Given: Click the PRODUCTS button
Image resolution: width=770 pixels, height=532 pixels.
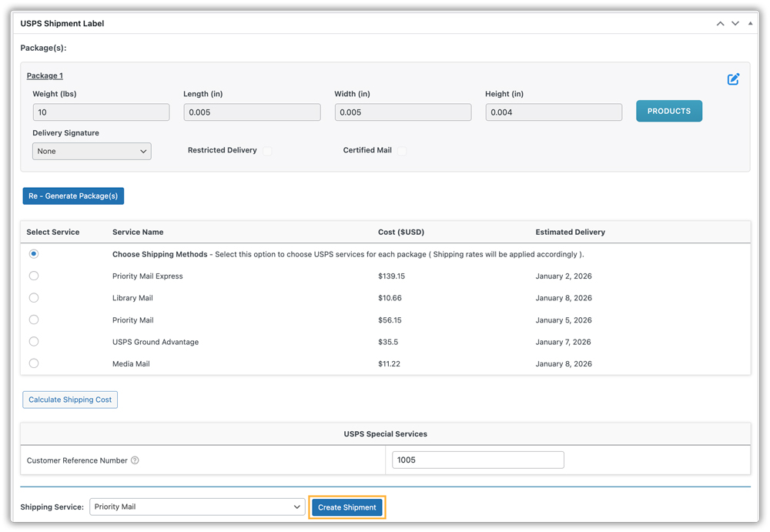Looking at the screenshot, I should (668, 111).
